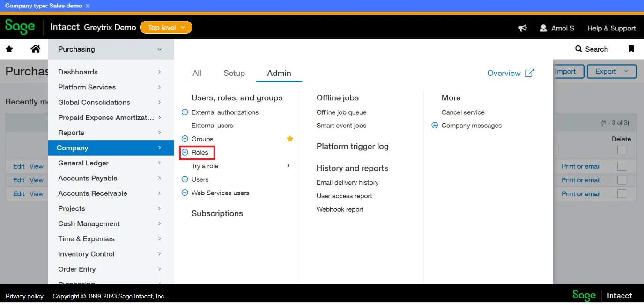Screen dimensions: 644x305
Task: Open the Projects menu
Action: tap(111, 208)
